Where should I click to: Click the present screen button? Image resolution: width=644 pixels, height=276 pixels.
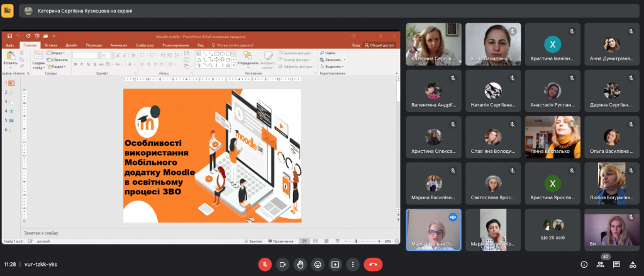tap(335, 265)
